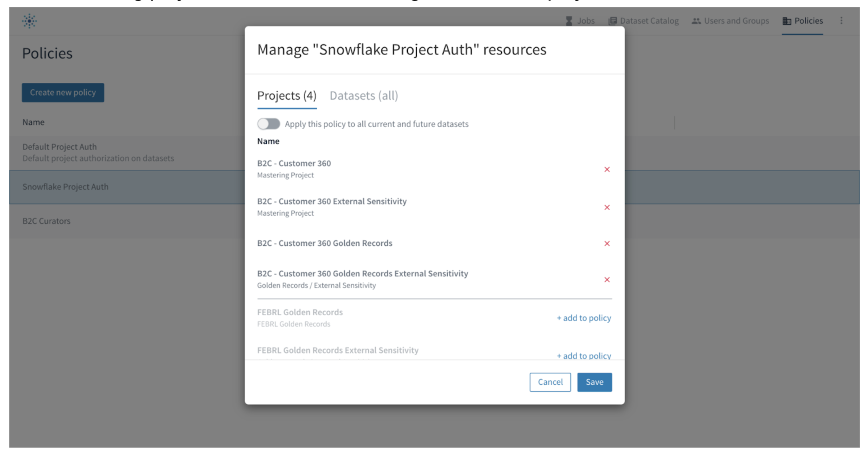
Task: Add FEBRL Golden Records to the policy
Action: (584, 318)
